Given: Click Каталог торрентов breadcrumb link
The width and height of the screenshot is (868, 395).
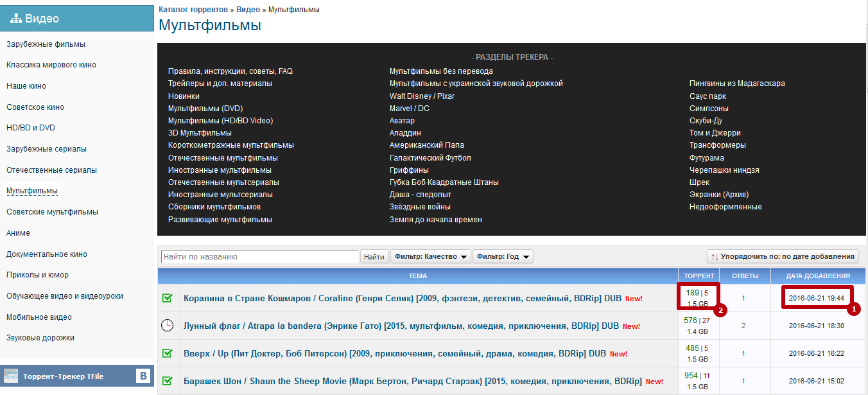Looking at the screenshot, I should coord(193,10).
